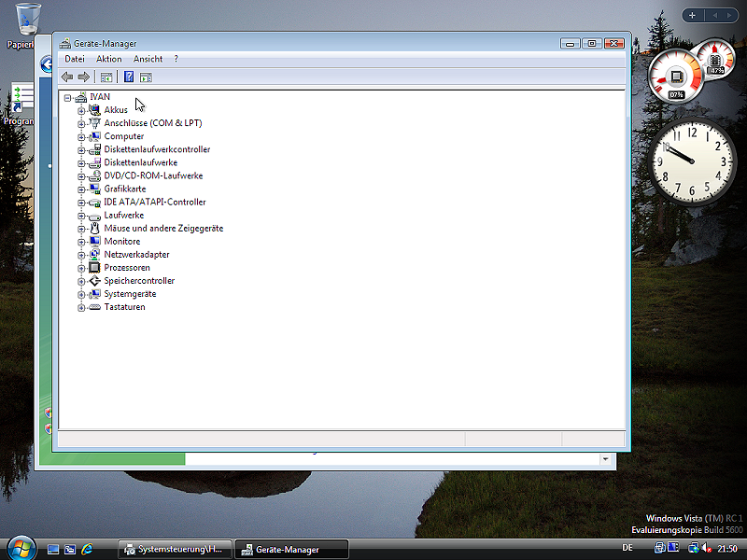Select the Mäuse und andere Zeigegeräte entry
Screen dimensions: 747x560
click(x=163, y=229)
